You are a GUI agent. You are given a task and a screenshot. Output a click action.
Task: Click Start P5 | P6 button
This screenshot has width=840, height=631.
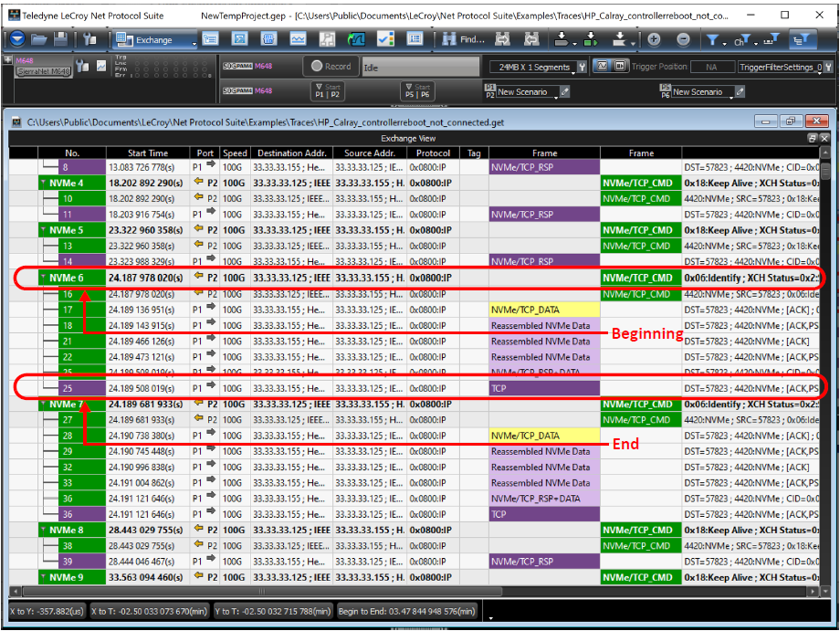(x=417, y=90)
